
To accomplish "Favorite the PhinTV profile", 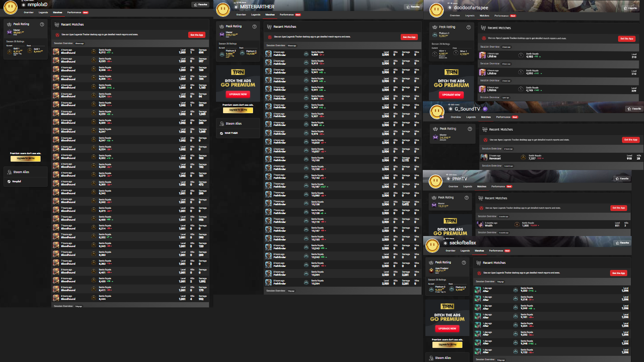I will (622, 178).
